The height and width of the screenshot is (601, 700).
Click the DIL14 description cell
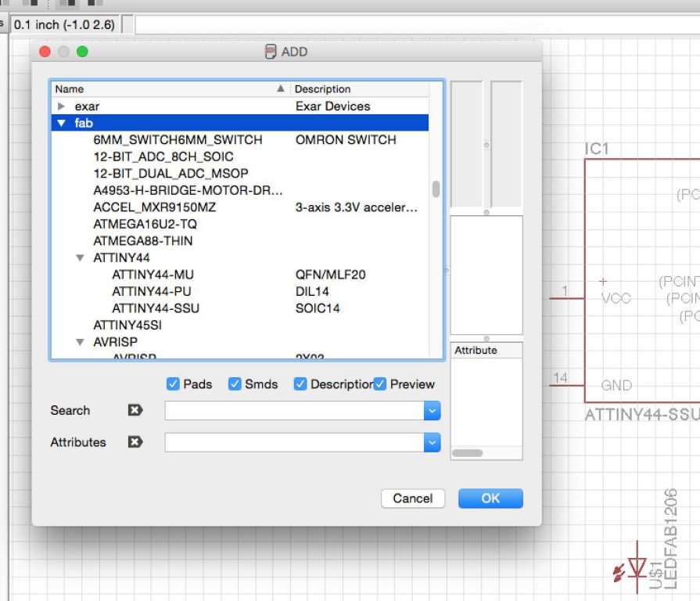click(312, 291)
